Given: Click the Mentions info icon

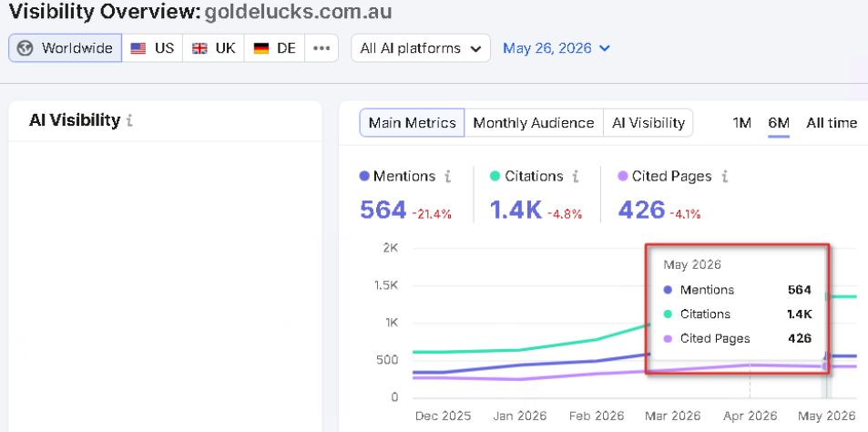Looking at the screenshot, I should click(448, 177).
